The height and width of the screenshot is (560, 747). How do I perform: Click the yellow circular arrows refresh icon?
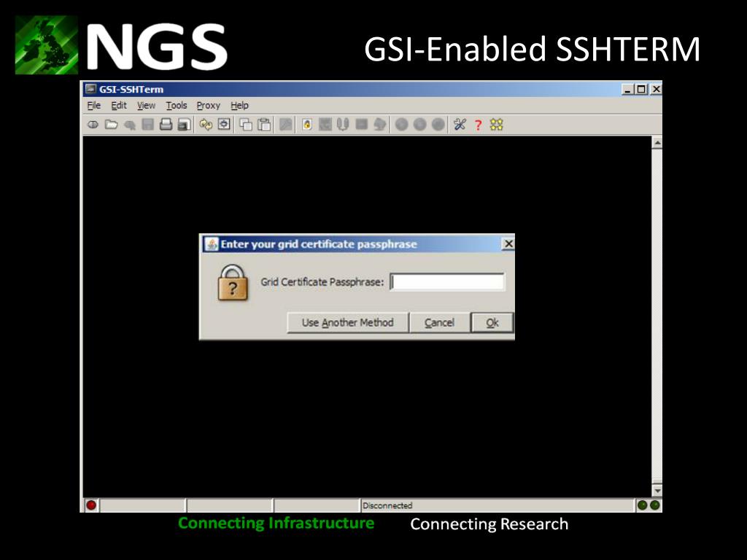point(205,125)
